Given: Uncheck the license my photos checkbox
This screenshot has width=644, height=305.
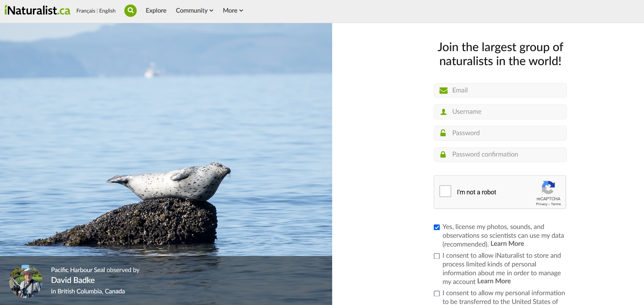Looking at the screenshot, I should coord(437,227).
